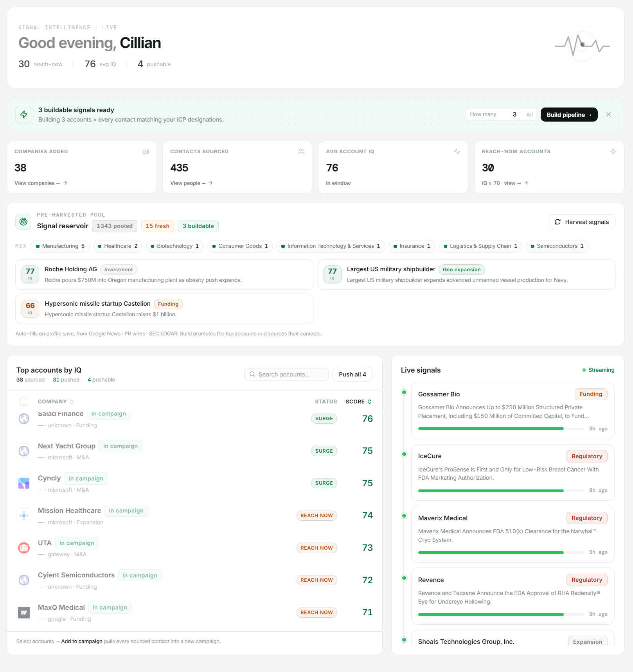This screenshot has width=633, height=672.
Task: Open the IQ ≥ 70 view link
Action: [x=505, y=183]
